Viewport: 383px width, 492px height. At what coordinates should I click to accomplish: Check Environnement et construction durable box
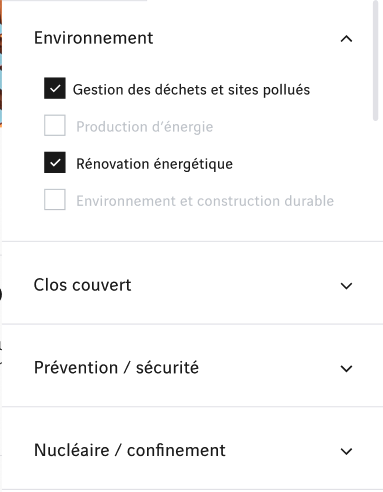pos(55,199)
